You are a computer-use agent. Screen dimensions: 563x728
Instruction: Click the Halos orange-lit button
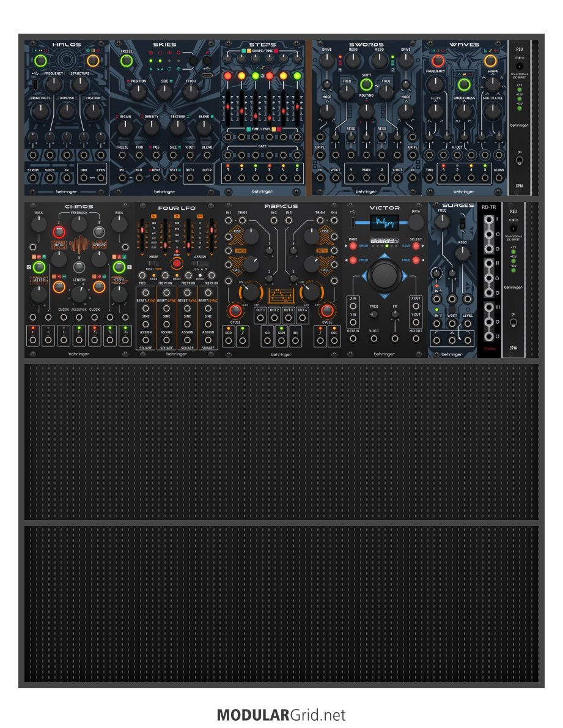click(x=93, y=61)
